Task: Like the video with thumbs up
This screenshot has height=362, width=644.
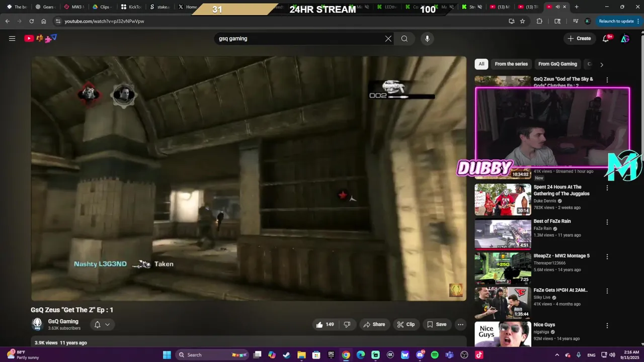Action: [325, 324]
